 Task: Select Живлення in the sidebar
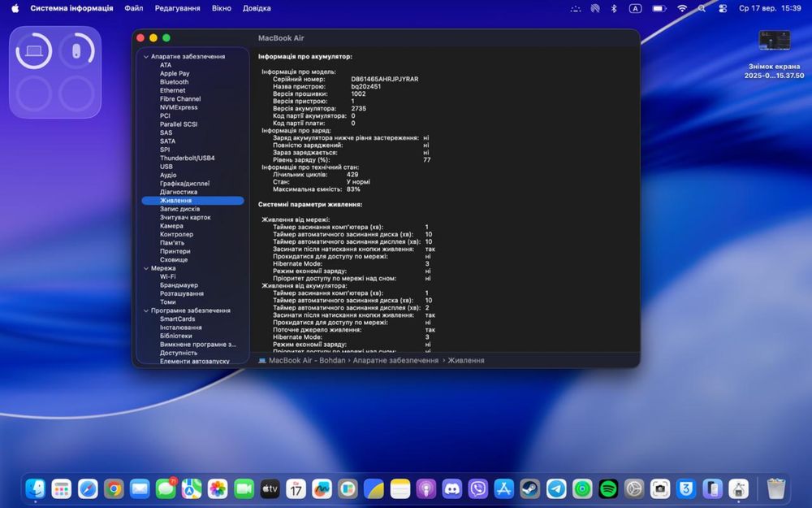(192, 201)
